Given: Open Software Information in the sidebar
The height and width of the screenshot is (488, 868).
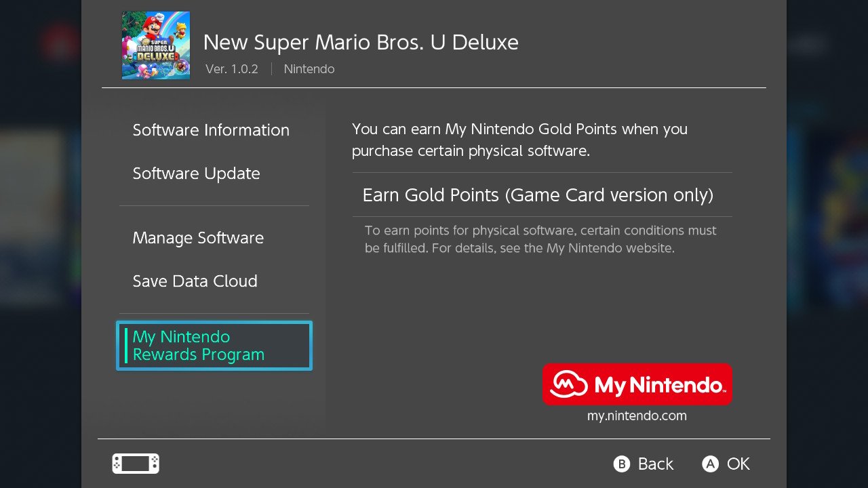Looking at the screenshot, I should click(211, 130).
